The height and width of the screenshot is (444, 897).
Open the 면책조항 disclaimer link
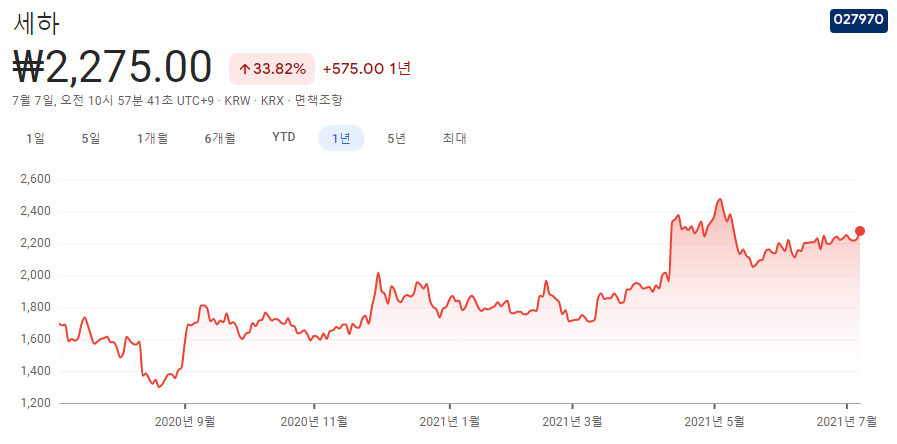tap(319, 101)
